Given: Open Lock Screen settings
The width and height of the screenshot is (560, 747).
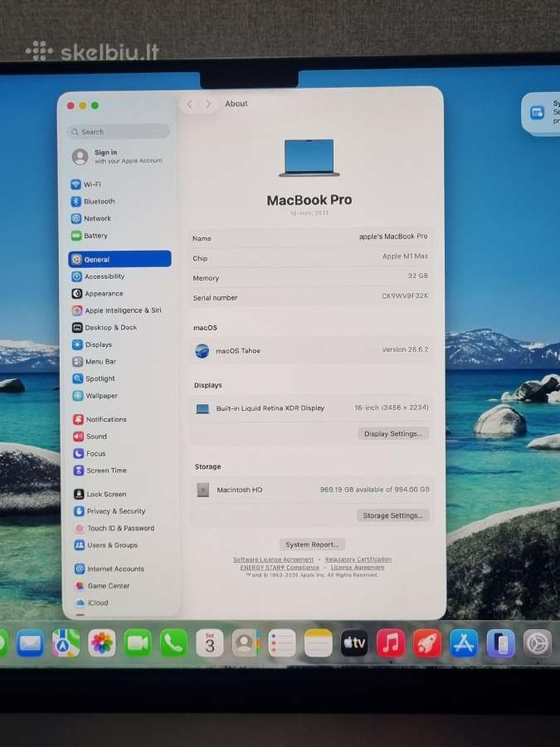Looking at the screenshot, I should 100,495.
